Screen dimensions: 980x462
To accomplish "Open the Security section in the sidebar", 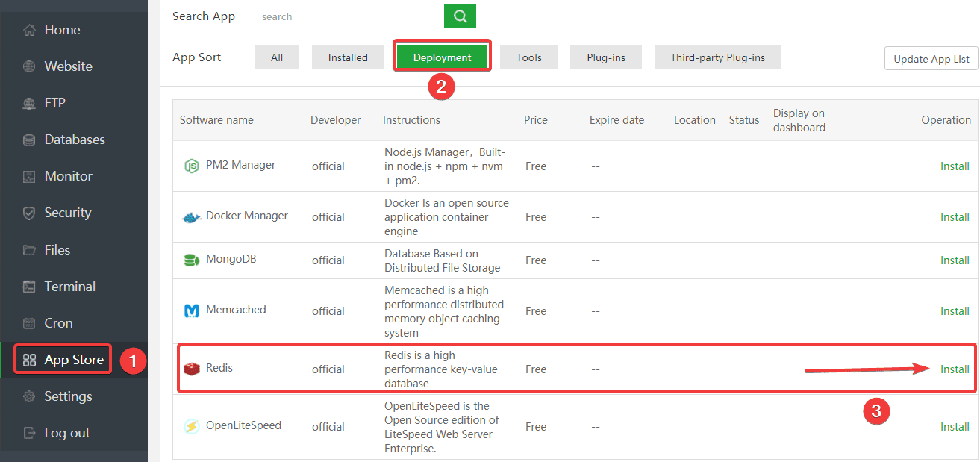I will coord(66,213).
